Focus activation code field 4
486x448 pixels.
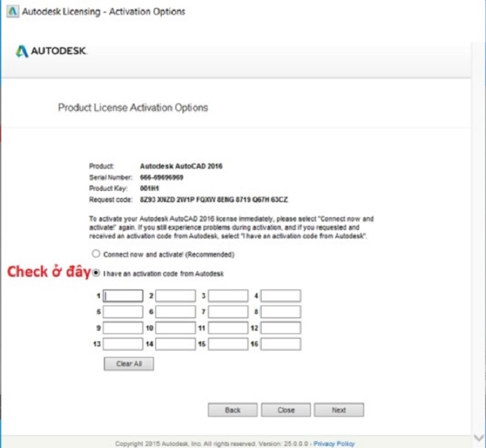pyautogui.click(x=281, y=296)
